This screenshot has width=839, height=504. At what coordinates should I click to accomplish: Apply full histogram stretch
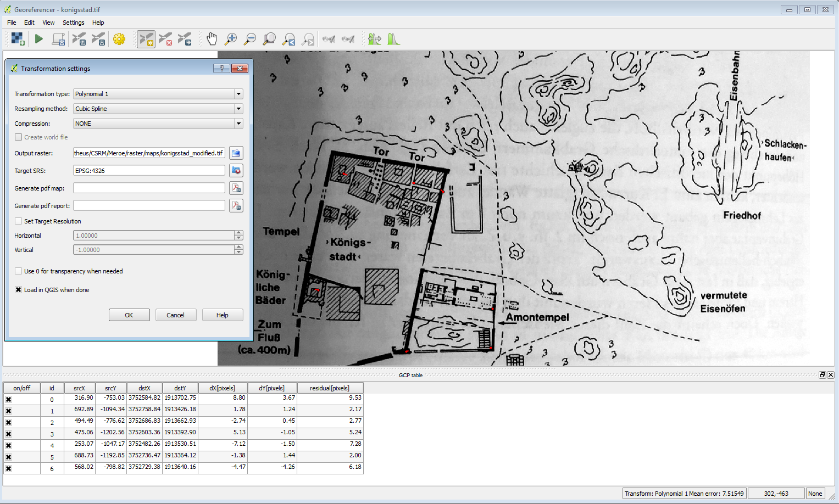(x=393, y=39)
